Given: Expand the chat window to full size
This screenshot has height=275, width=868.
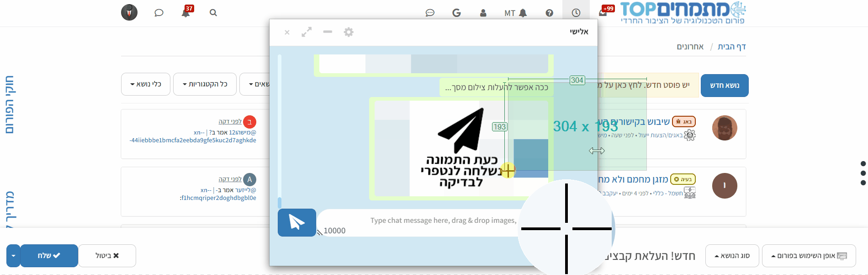Looking at the screenshot, I should coord(307,32).
